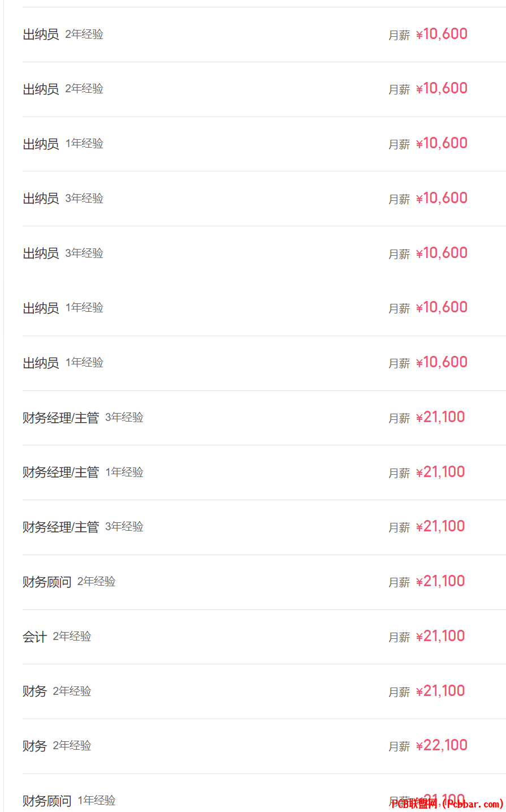Open the first 出纳员 1年经验 listing

(x=264, y=144)
